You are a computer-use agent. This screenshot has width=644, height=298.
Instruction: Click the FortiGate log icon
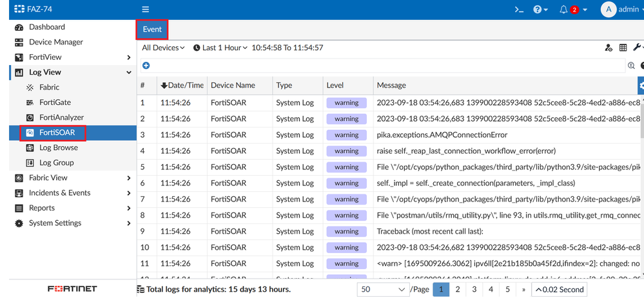[x=30, y=102]
